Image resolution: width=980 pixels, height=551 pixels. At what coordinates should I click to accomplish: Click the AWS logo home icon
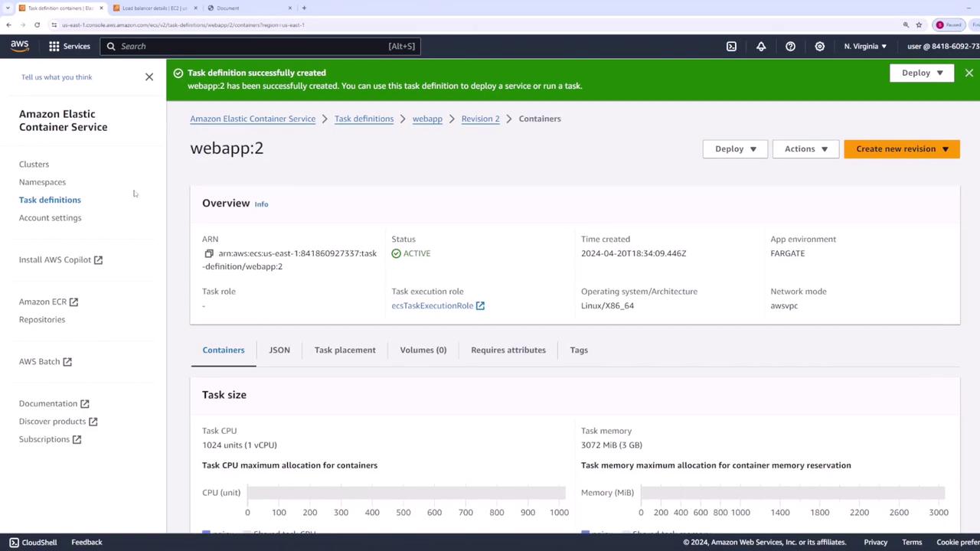20,46
